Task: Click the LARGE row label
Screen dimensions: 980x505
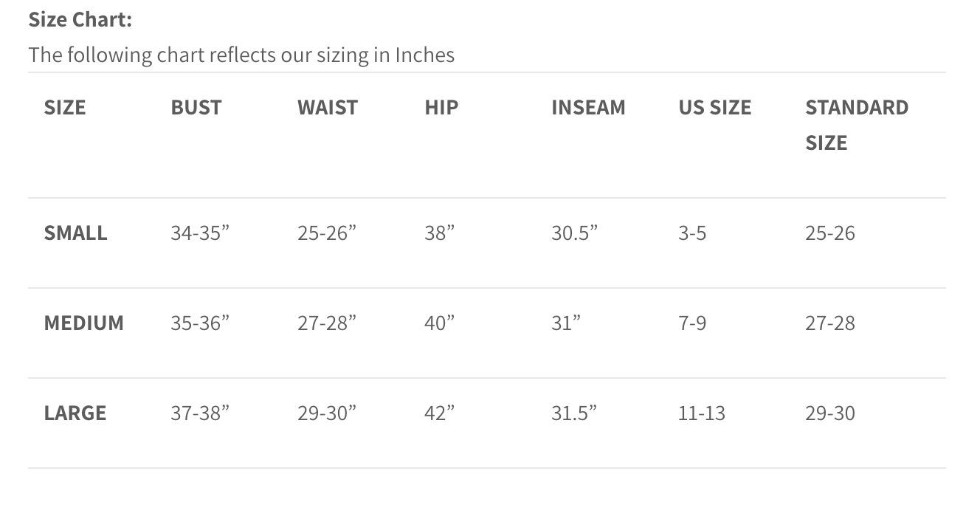Action: [x=75, y=413]
